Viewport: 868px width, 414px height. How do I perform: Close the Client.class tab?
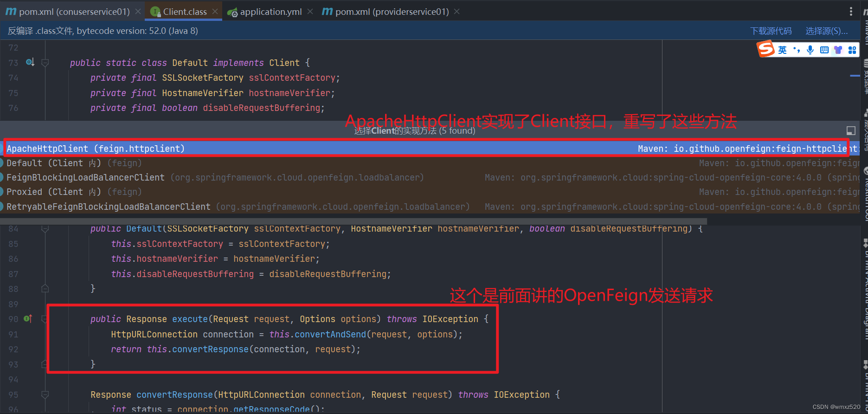[x=215, y=12]
